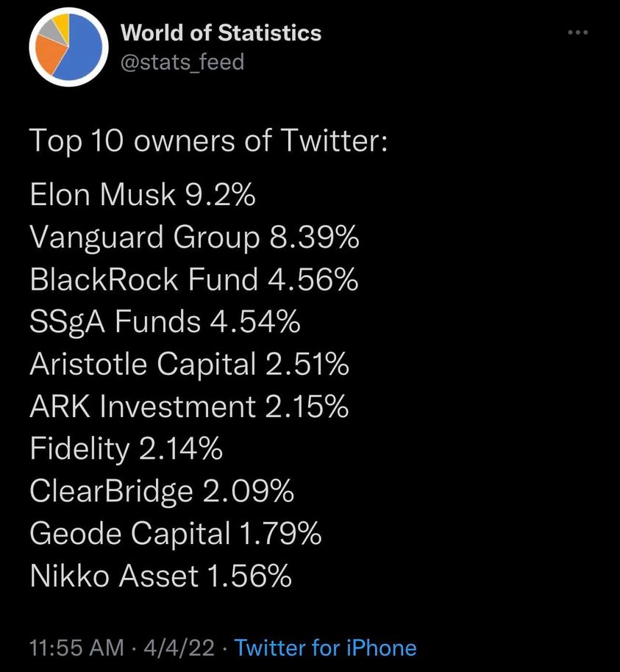Click the World of Statistics display name
620x672 pixels.
(221, 33)
